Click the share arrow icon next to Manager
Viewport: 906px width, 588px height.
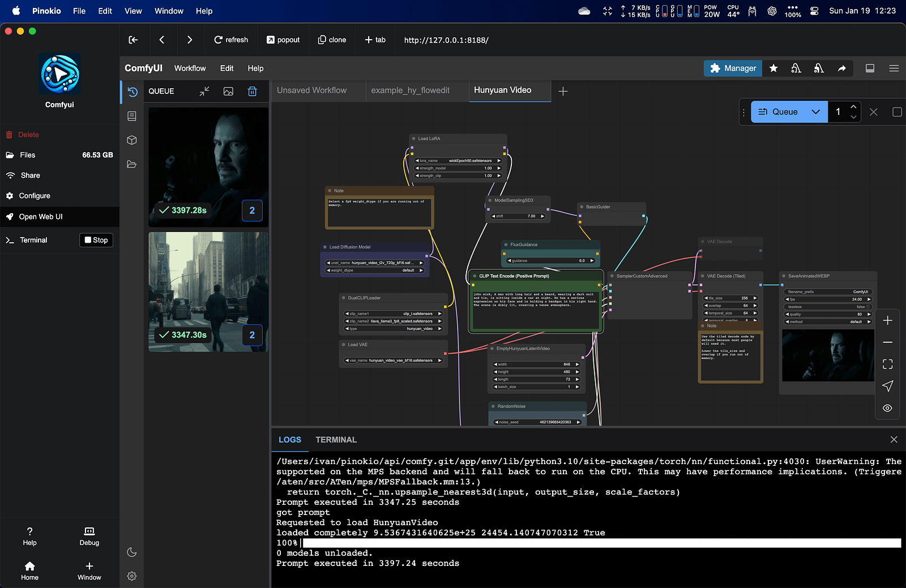[x=841, y=68]
